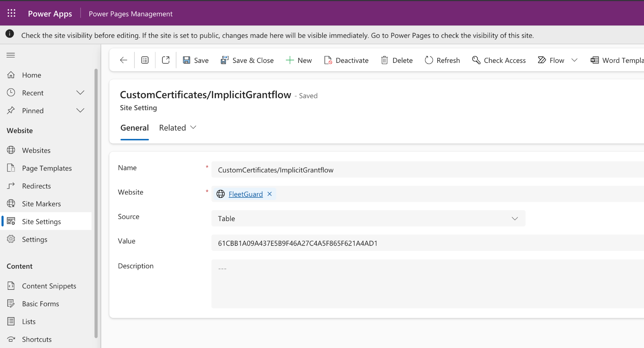Open Lists in sidebar
The image size is (644, 348).
pos(46,321)
